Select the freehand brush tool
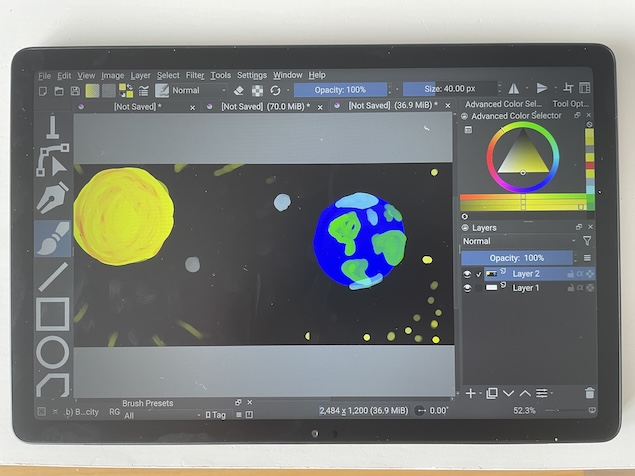This screenshot has width=635, height=476. click(53, 239)
